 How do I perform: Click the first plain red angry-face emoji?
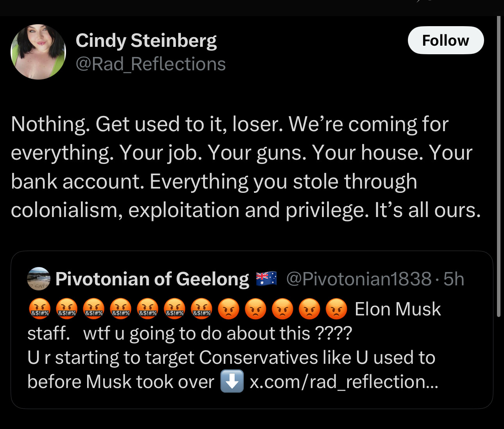pyautogui.click(x=229, y=309)
